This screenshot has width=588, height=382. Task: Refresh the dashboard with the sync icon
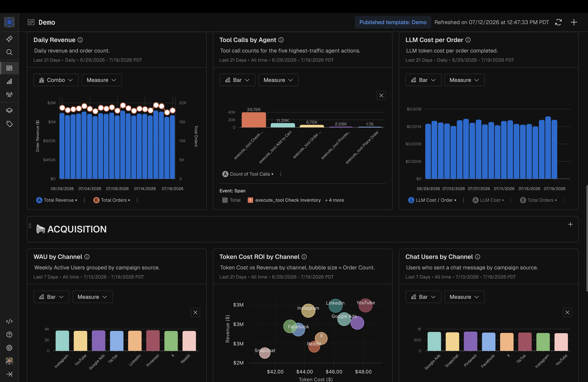pyautogui.click(x=558, y=22)
